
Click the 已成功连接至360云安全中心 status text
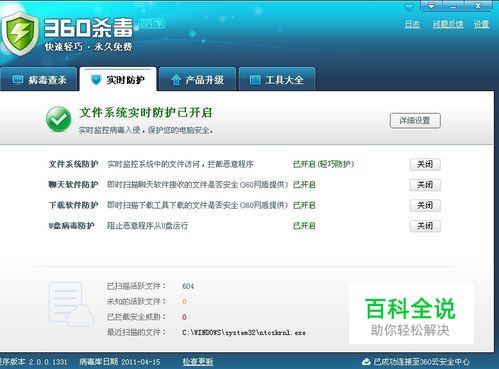tap(422, 361)
